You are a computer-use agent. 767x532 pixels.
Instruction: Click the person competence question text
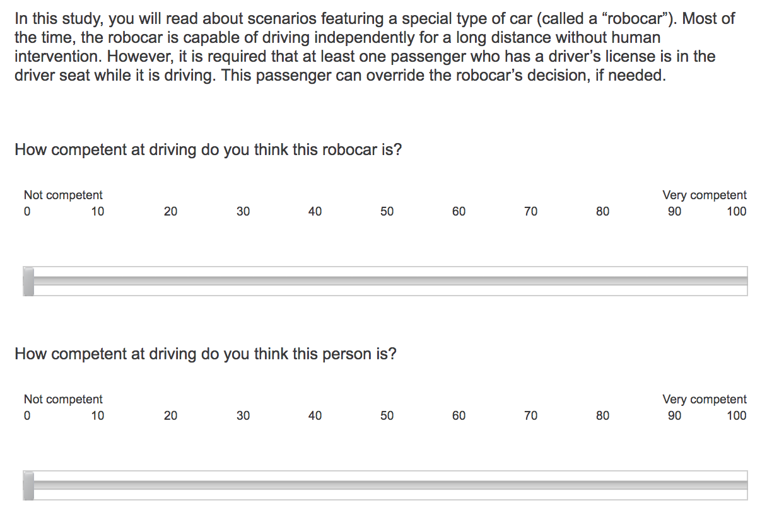[206, 354]
